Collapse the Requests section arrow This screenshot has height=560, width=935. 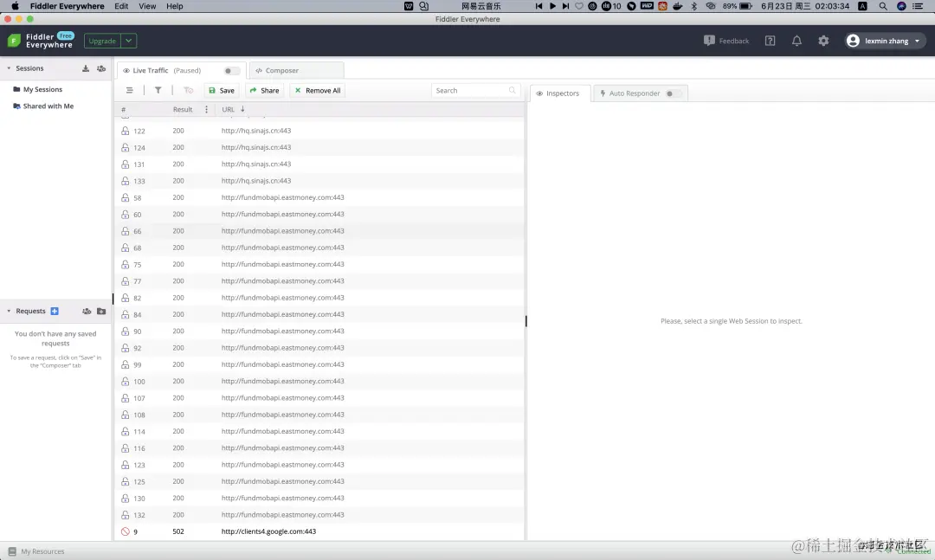[x=9, y=312]
